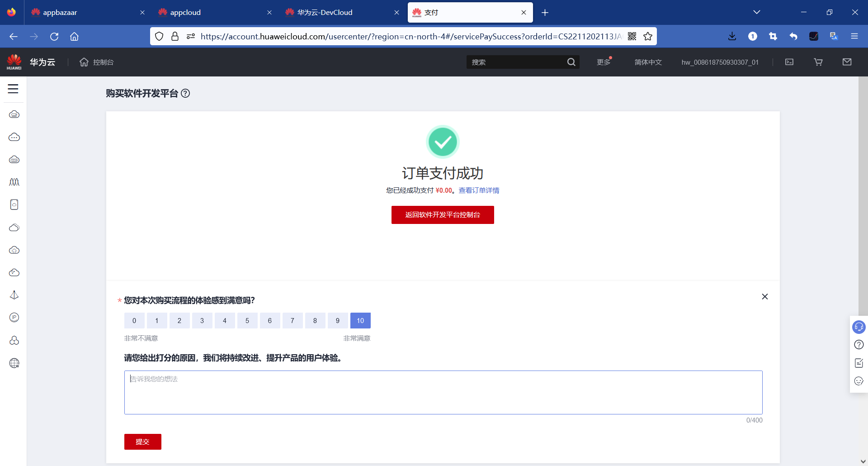Click the Firefox downloads icon
Screen dimensions: 868x466
click(x=732, y=36)
